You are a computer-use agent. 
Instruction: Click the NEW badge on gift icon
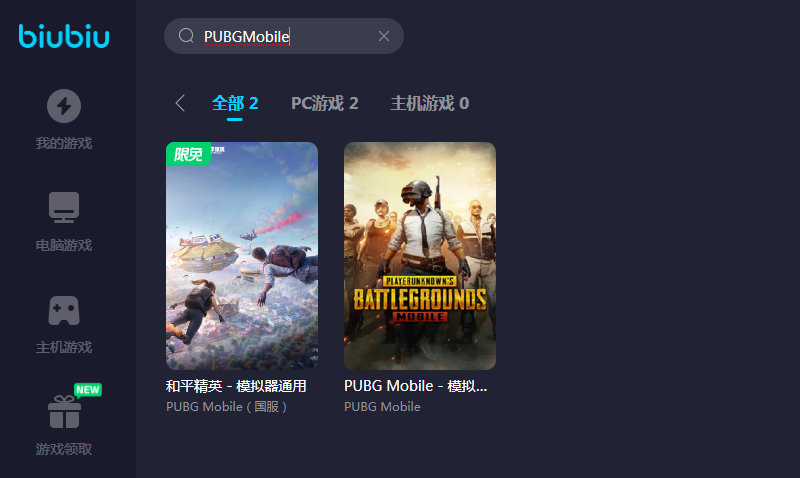(x=88, y=390)
